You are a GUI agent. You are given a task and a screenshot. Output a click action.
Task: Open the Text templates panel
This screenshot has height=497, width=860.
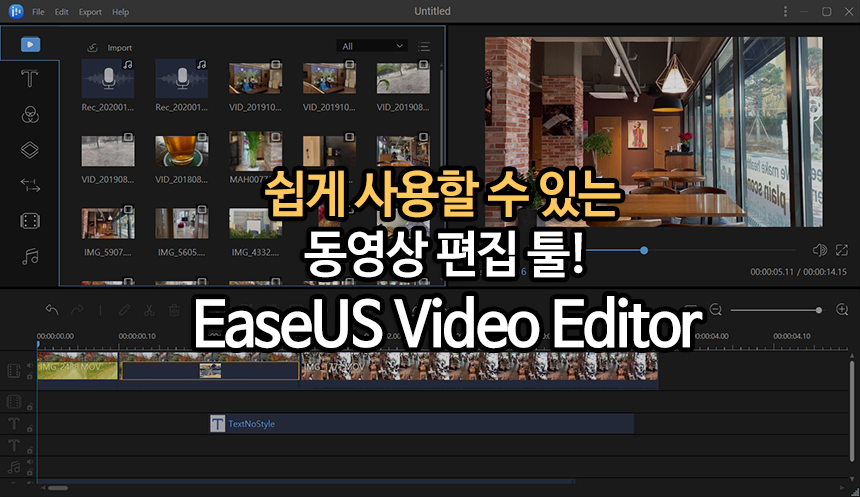point(30,78)
